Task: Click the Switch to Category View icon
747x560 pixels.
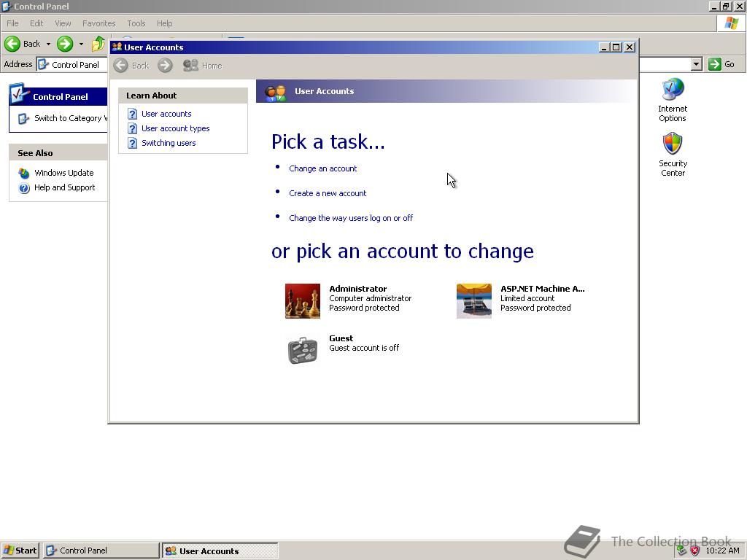Action: 24,118
